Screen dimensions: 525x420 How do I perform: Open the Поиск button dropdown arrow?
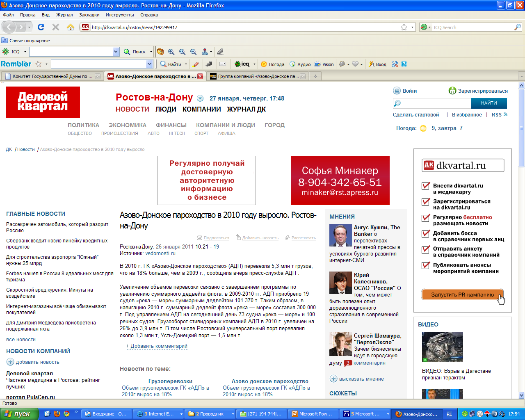pos(151,52)
